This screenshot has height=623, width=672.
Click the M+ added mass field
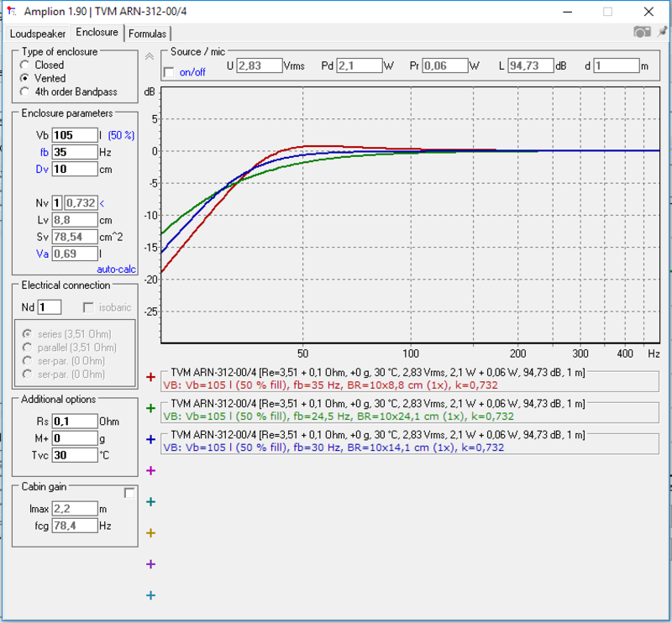click(x=75, y=438)
